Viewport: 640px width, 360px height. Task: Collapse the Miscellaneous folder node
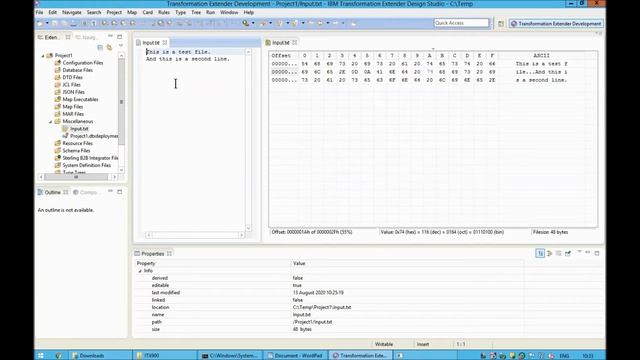tap(51, 122)
